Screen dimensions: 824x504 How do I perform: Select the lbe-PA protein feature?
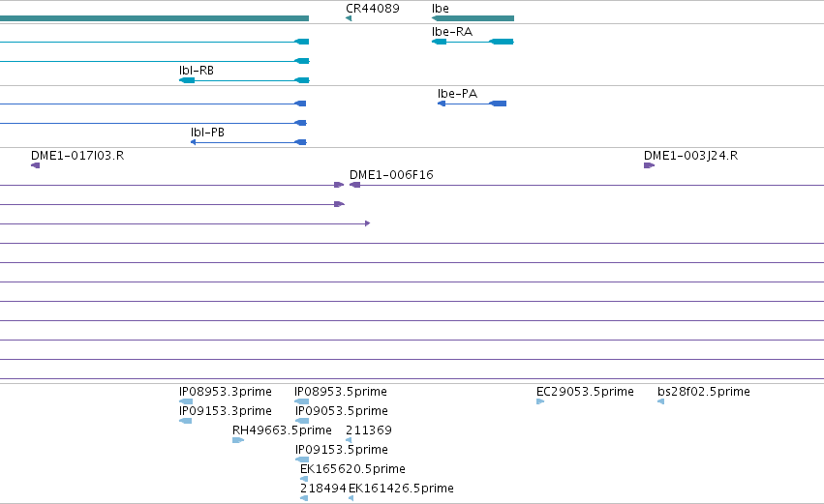point(472,104)
